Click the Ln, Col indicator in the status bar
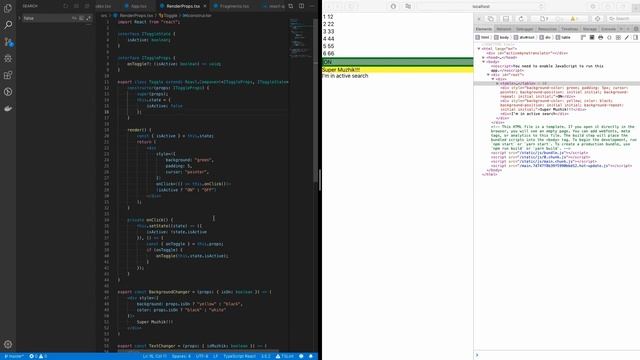The width and height of the screenshot is (640, 360). [x=154, y=356]
